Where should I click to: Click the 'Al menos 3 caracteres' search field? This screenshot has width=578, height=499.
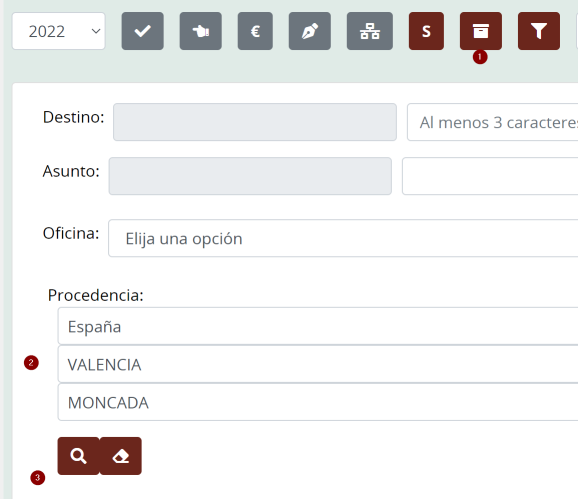[x=492, y=122]
